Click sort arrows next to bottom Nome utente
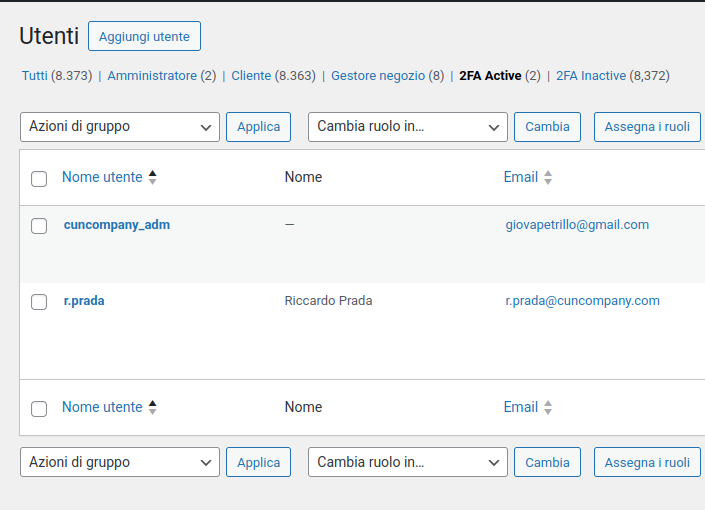The height and width of the screenshot is (510, 705). (152, 408)
